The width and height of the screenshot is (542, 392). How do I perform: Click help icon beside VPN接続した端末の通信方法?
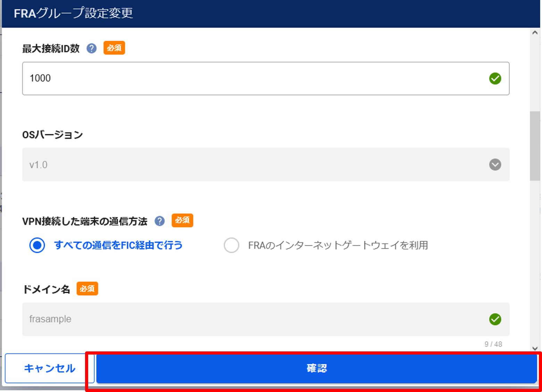tap(160, 221)
